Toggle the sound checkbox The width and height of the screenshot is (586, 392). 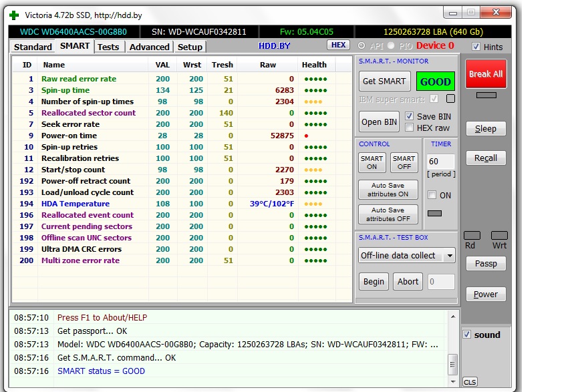pos(467,334)
